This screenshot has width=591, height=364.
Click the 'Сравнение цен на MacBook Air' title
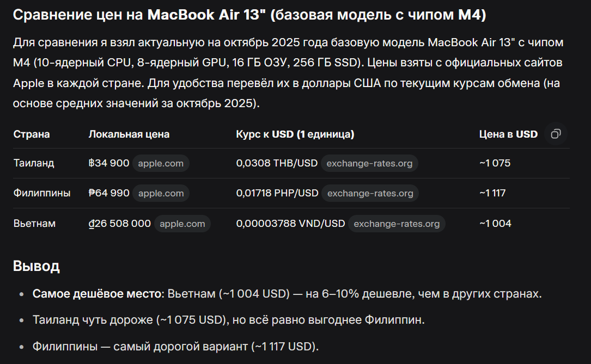[249, 15]
